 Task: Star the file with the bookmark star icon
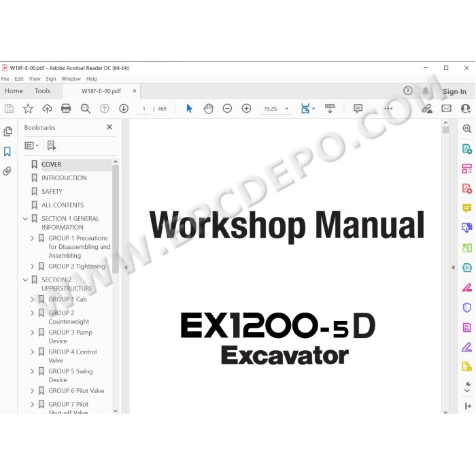(x=28, y=108)
